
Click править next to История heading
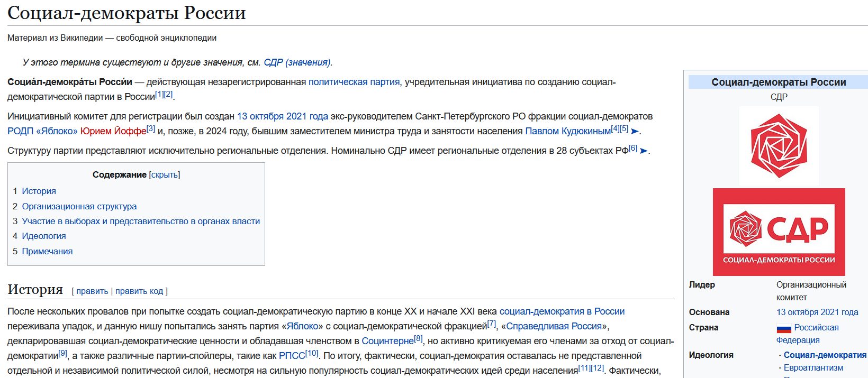92,291
